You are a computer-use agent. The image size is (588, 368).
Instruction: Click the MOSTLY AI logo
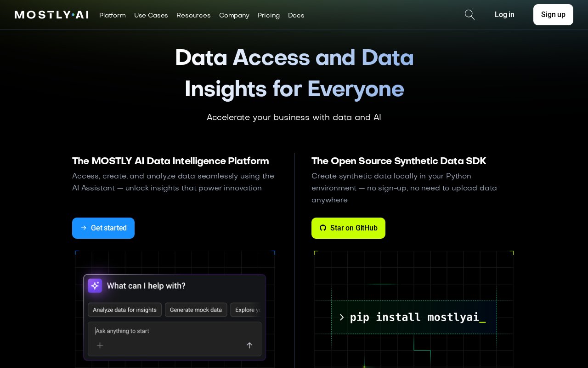pyautogui.click(x=51, y=15)
